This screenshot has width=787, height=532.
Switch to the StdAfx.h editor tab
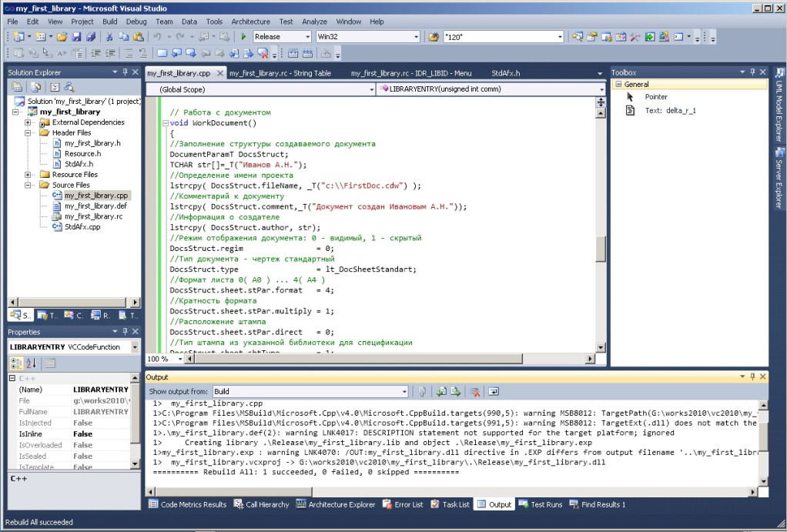tap(505, 73)
